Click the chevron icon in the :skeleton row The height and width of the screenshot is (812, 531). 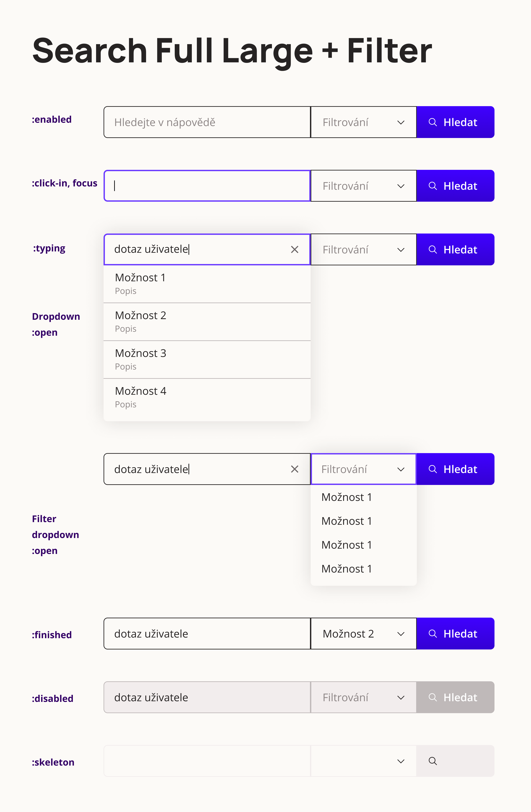(x=401, y=761)
